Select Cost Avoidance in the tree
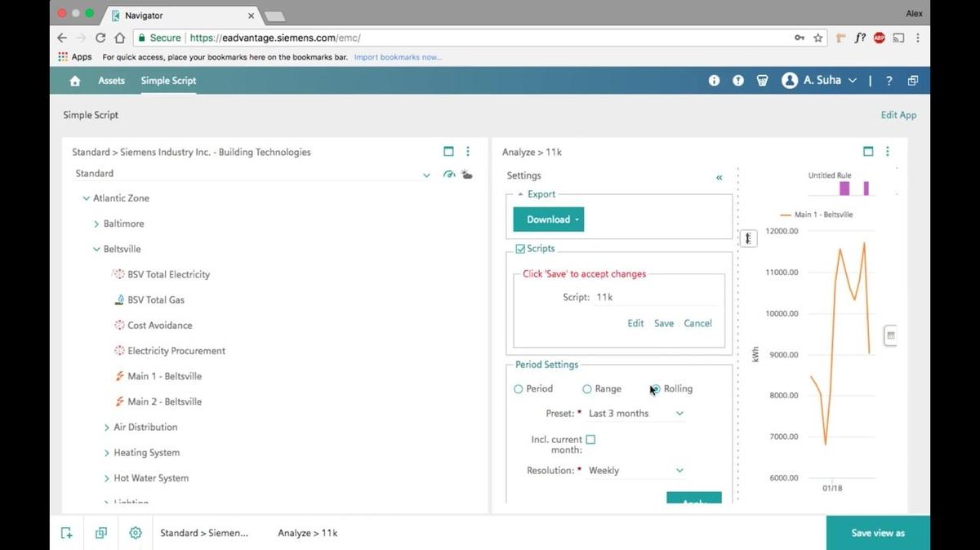The width and height of the screenshot is (980, 550). (x=160, y=326)
